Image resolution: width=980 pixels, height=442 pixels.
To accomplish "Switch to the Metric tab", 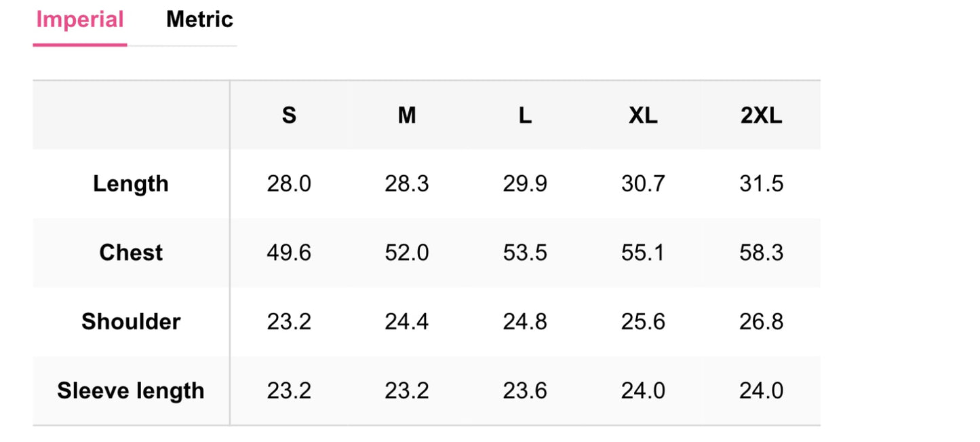I will [199, 20].
